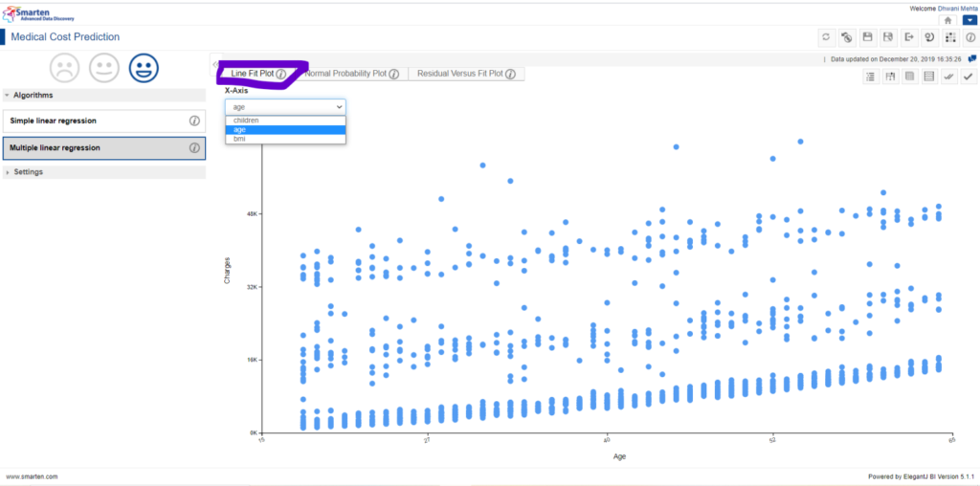Open the info icon in top toolbar
Screen dimensions: 980x486
click(x=970, y=37)
